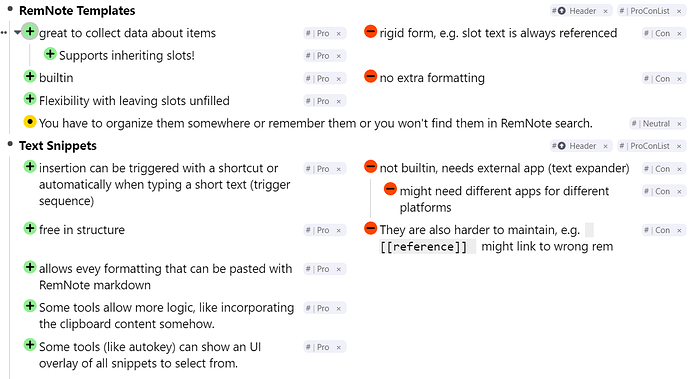Collapse the 'great to collect data' rem
The height and width of the screenshot is (379, 690).
17,33
